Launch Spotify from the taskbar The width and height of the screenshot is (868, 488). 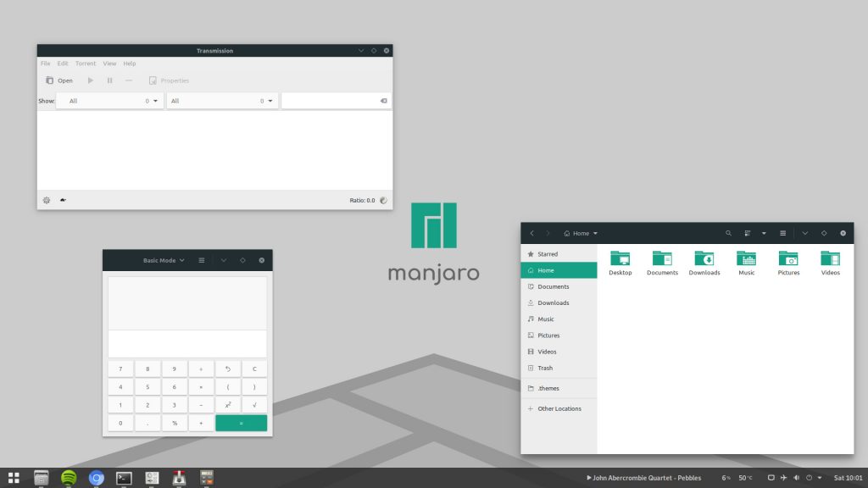[69, 478]
